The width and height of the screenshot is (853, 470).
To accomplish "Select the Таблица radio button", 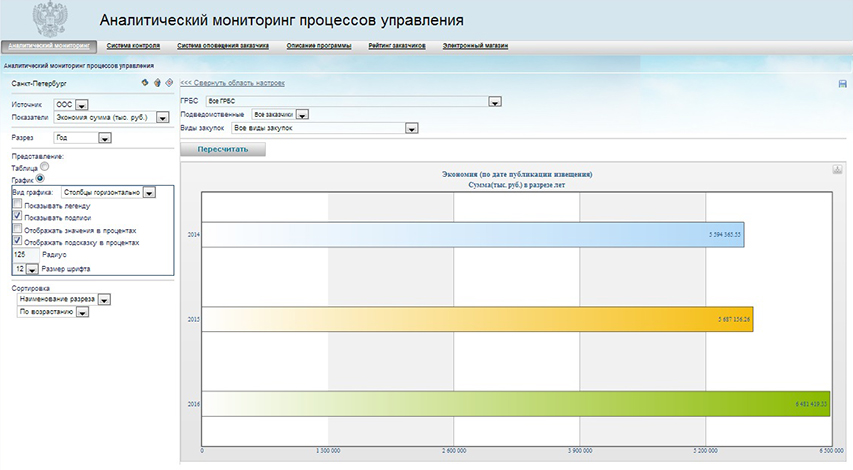I will coord(44,168).
